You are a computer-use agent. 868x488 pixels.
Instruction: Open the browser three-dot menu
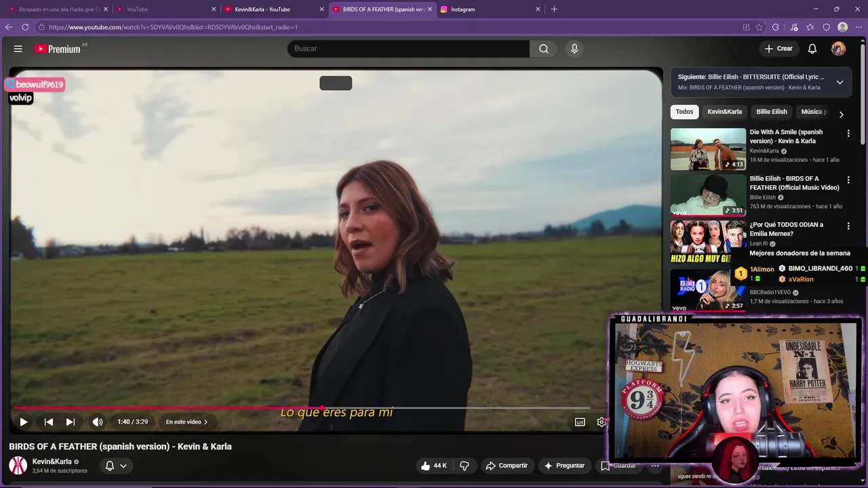coord(859,27)
